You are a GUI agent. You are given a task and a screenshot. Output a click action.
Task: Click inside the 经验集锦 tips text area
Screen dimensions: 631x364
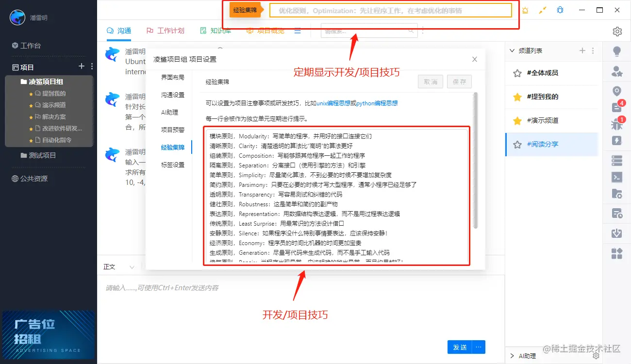(337, 196)
